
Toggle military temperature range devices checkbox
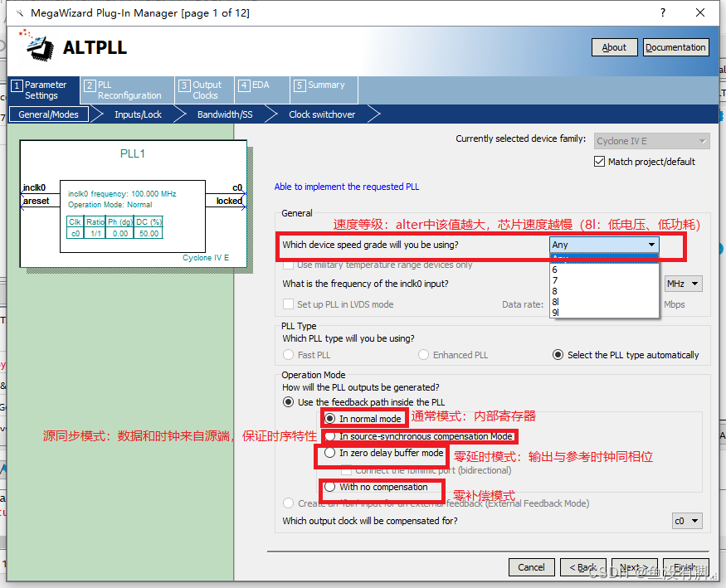(x=288, y=265)
